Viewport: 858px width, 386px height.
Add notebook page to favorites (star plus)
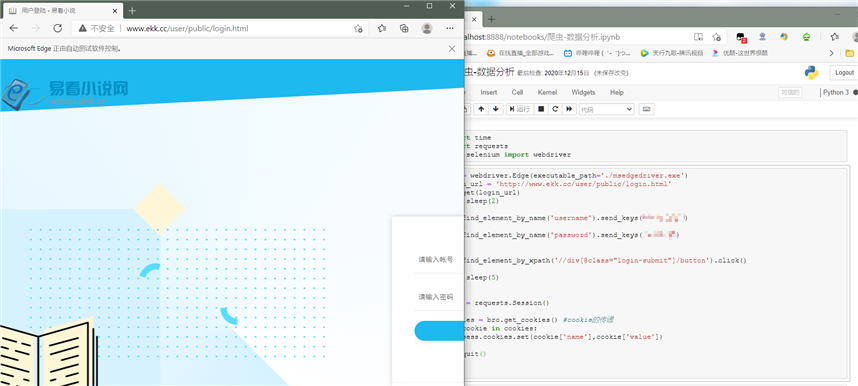pyautogui.click(x=716, y=37)
